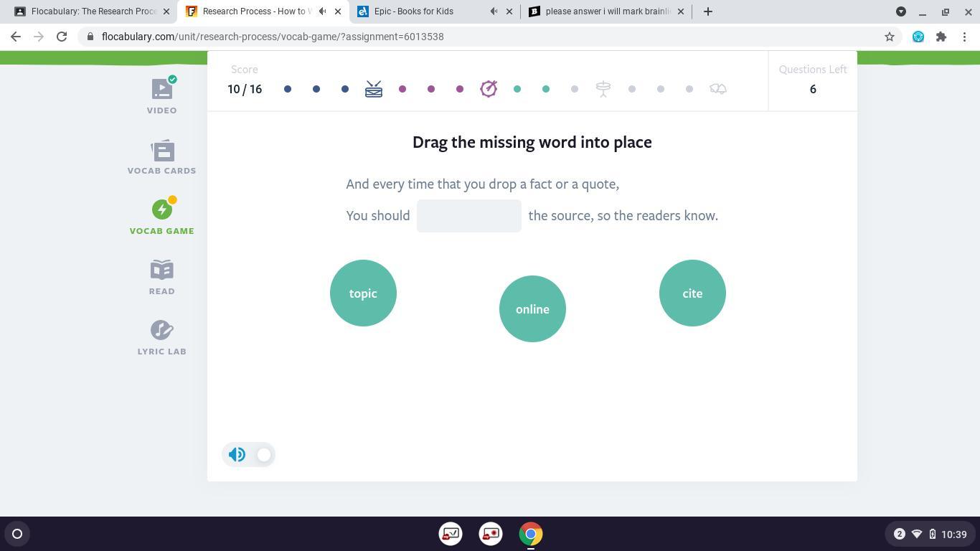Click the blank missing-word drop box

tap(469, 216)
